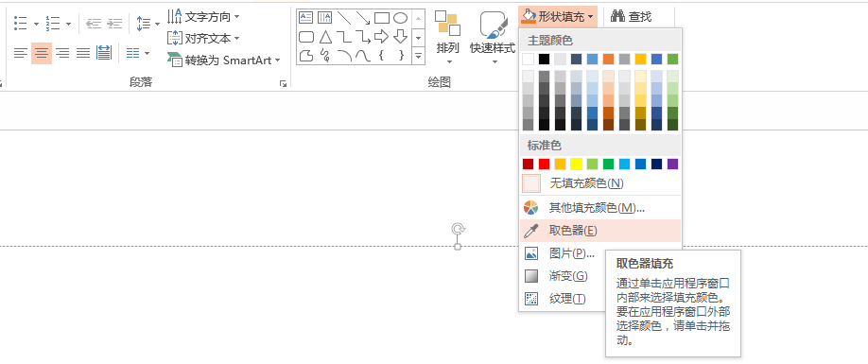
Task: Align text to the left
Action: pos(21,53)
